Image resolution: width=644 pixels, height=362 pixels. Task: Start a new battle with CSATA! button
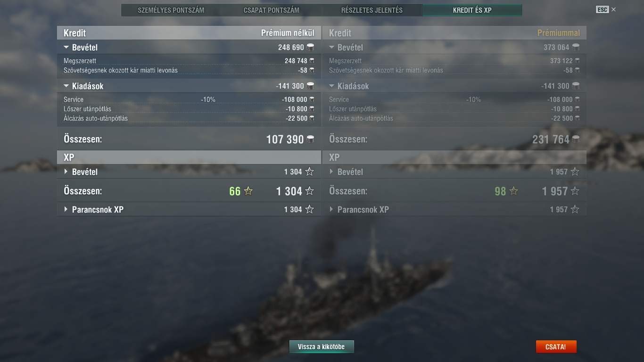(556, 347)
